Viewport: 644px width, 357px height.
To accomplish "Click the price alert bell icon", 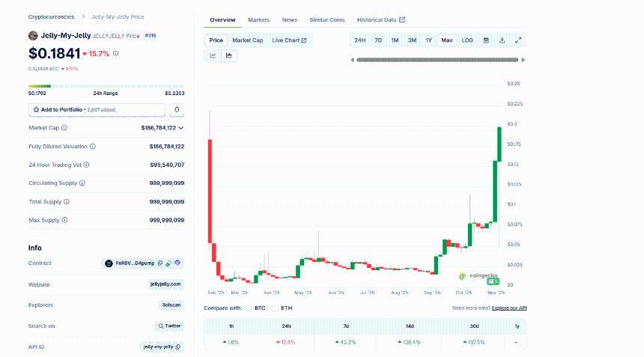I will (177, 109).
